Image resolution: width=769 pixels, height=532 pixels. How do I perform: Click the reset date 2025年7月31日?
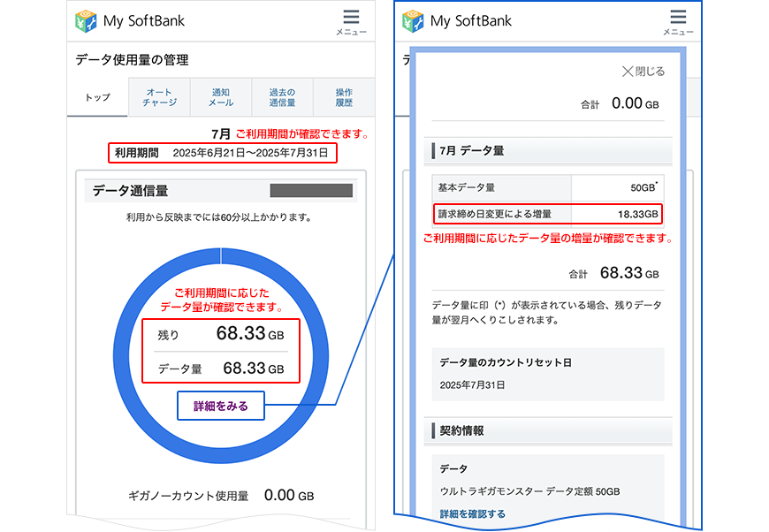coord(472,385)
